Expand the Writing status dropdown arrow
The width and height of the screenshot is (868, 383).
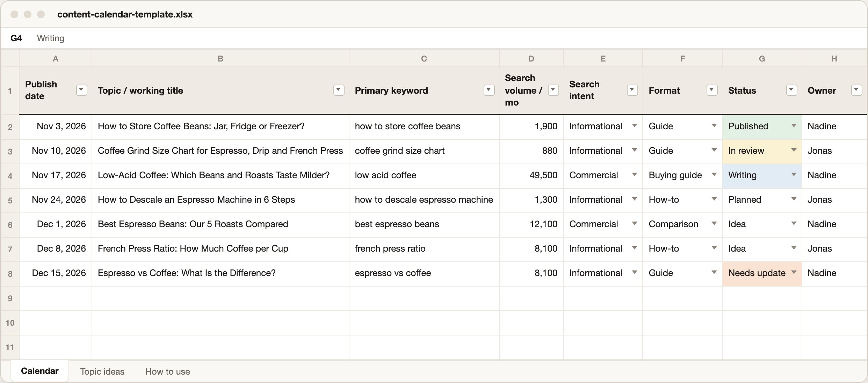point(794,175)
